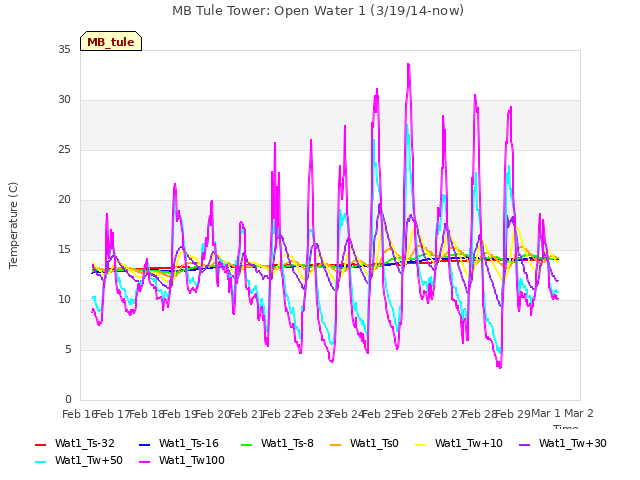Select the Wat1_Tw+10 legend label

469,444
